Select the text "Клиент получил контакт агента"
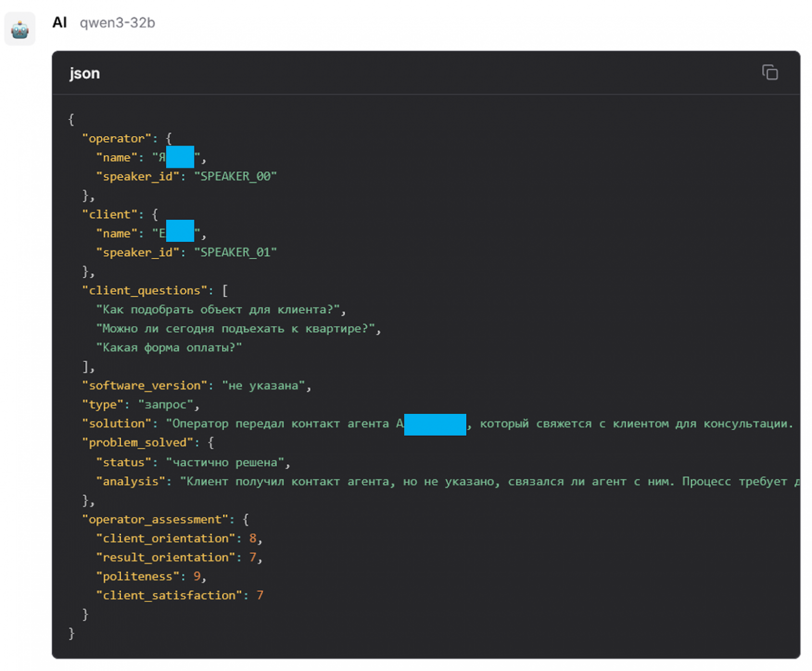 point(287,482)
